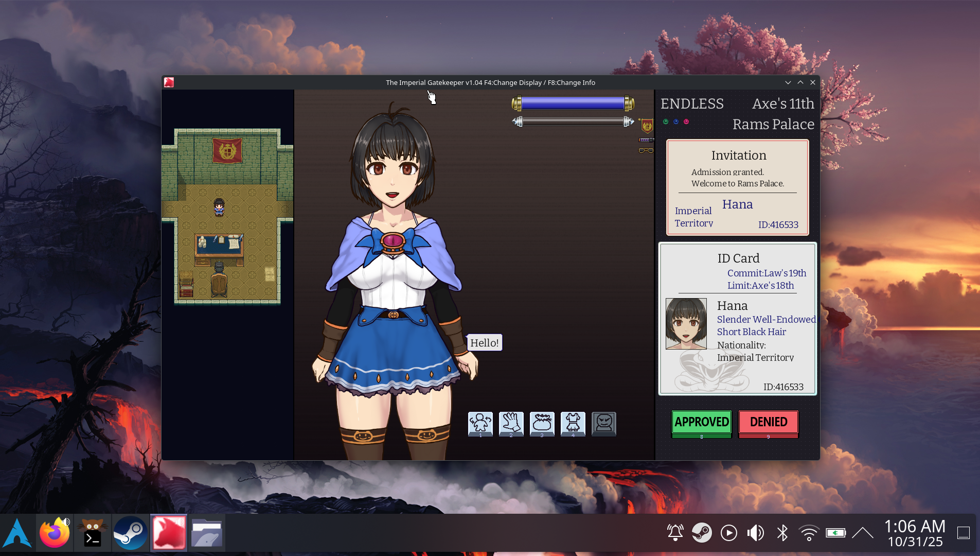Viewport: 980px width, 556px height.
Task: Click the green APPROVED button
Action: [702, 423]
